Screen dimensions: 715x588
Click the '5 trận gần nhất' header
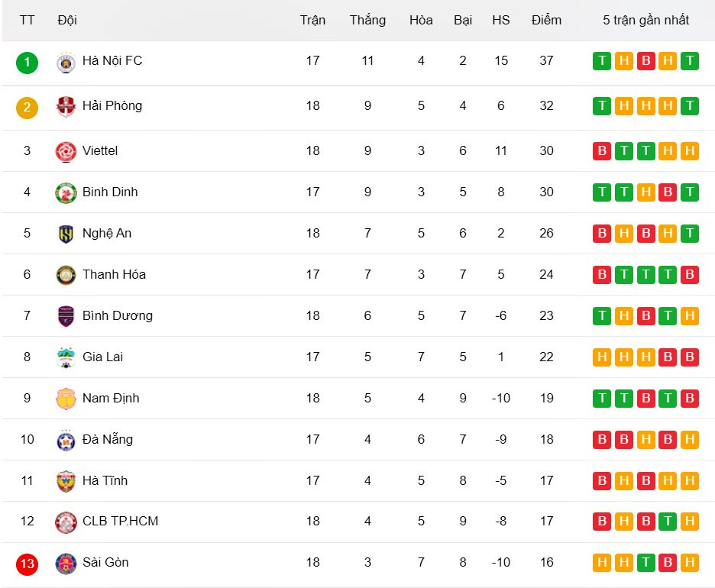[x=645, y=20]
